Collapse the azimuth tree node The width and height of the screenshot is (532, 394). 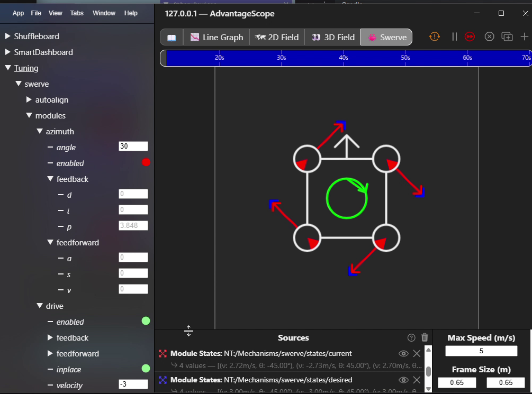40,131
